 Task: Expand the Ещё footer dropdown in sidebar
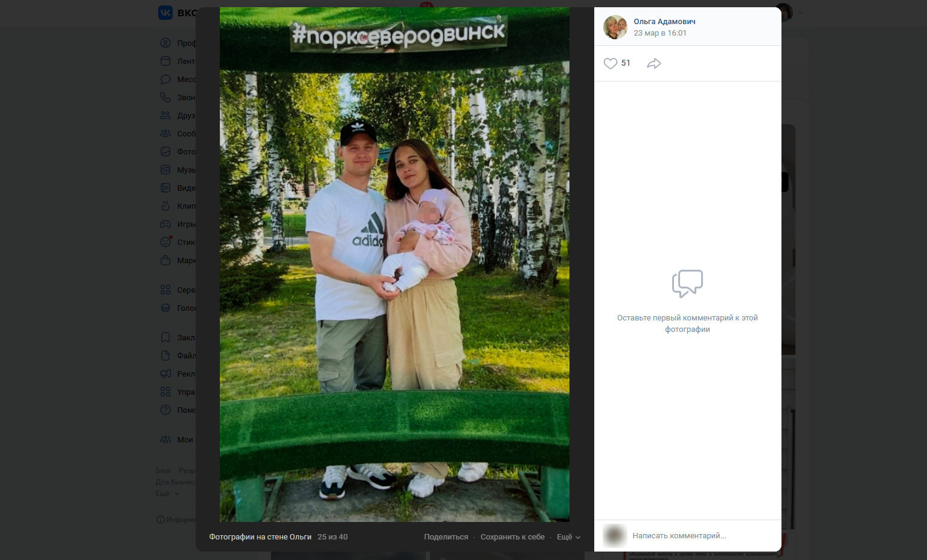tap(167, 494)
